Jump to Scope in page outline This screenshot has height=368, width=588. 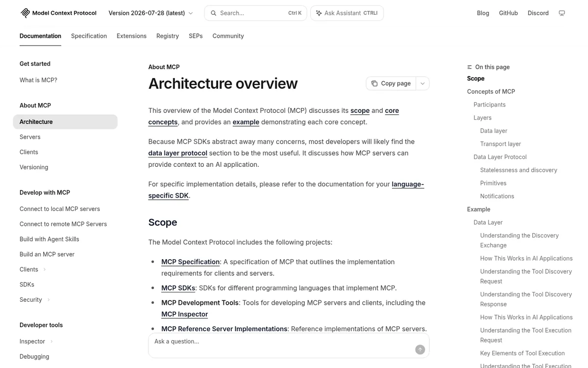[x=476, y=79]
